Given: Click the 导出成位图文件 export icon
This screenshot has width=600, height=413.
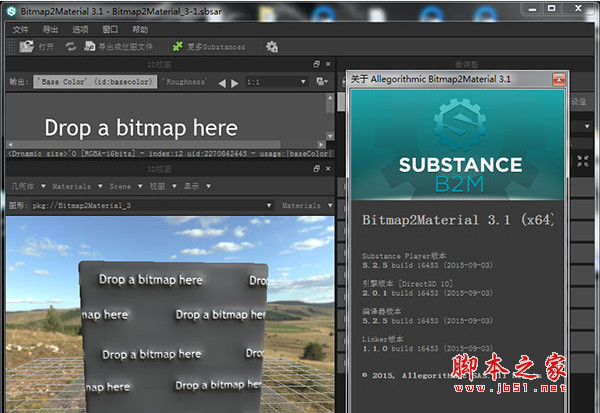Looking at the screenshot, I should [90, 47].
